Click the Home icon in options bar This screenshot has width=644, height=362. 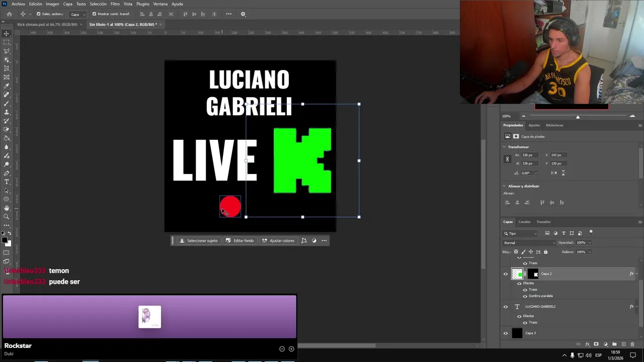[9, 14]
